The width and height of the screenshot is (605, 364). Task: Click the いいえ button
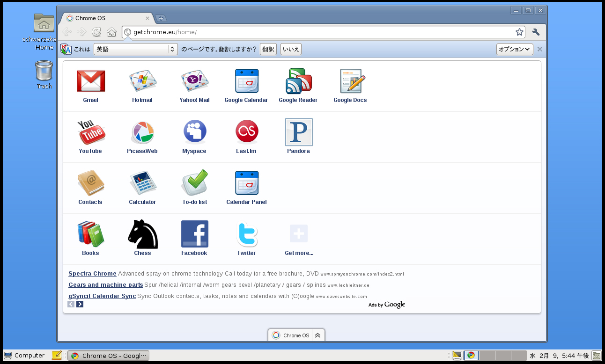[291, 49]
